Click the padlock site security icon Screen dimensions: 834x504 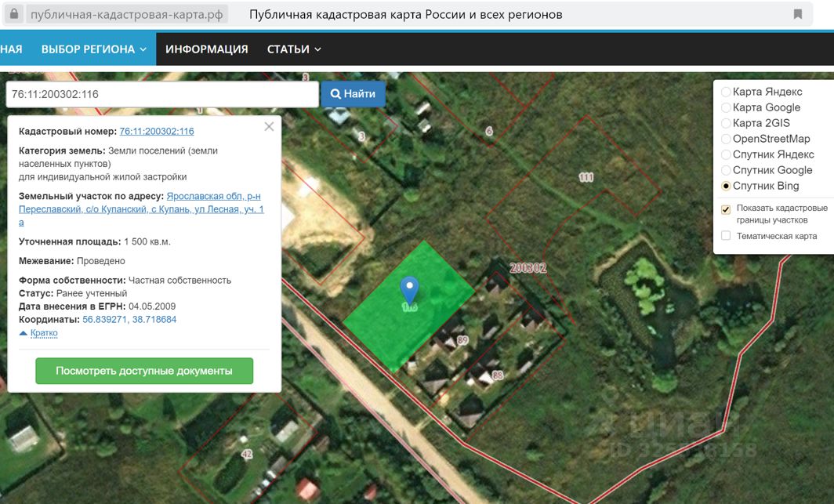tap(13, 15)
